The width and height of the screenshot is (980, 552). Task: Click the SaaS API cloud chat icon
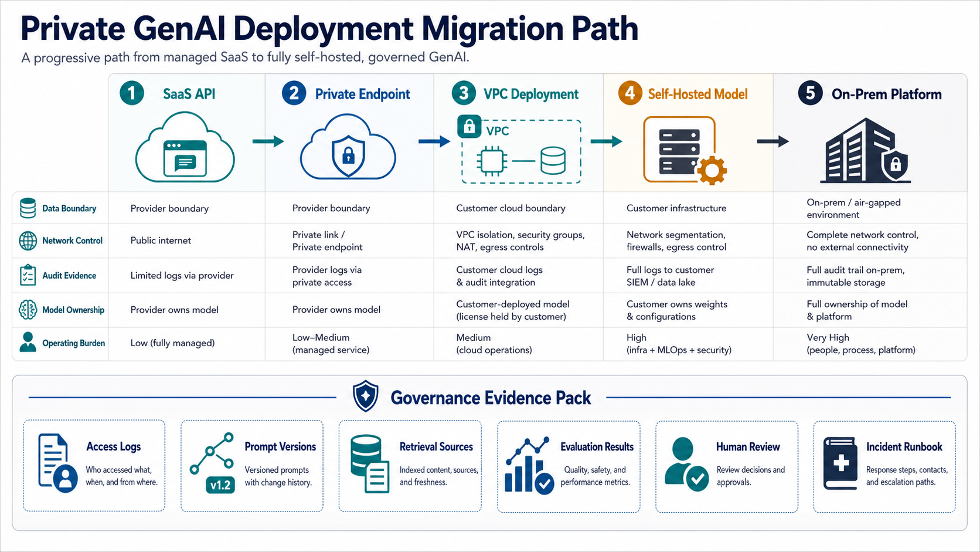(185, 147)
